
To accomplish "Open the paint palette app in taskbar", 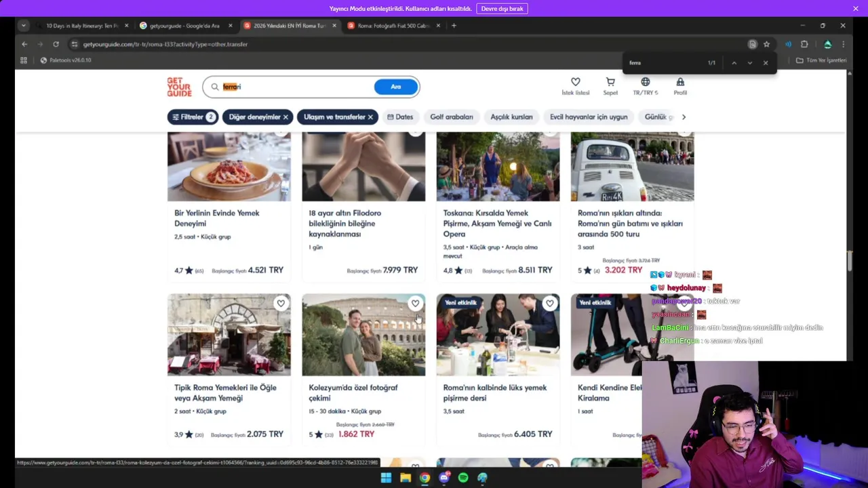I will (x=482, y=478).
